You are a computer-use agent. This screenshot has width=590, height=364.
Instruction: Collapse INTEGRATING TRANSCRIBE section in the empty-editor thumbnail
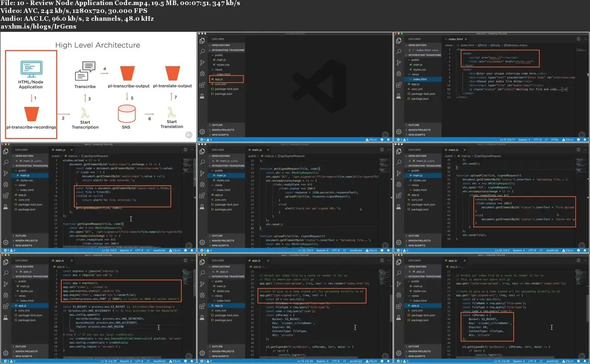coord(227,50)
